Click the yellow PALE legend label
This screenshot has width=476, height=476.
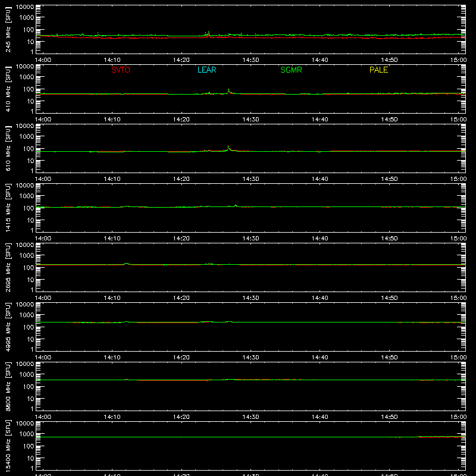[378, 70]
